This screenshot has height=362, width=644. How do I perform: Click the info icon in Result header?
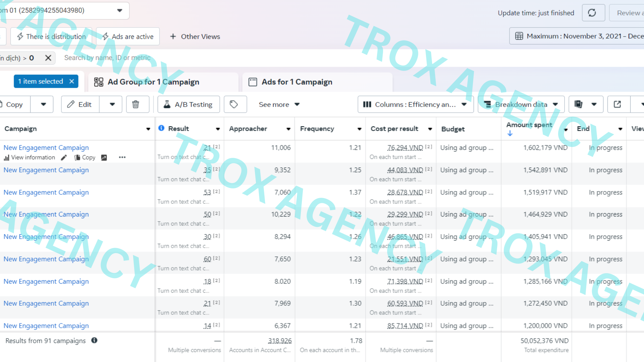(x=161, y=128)
